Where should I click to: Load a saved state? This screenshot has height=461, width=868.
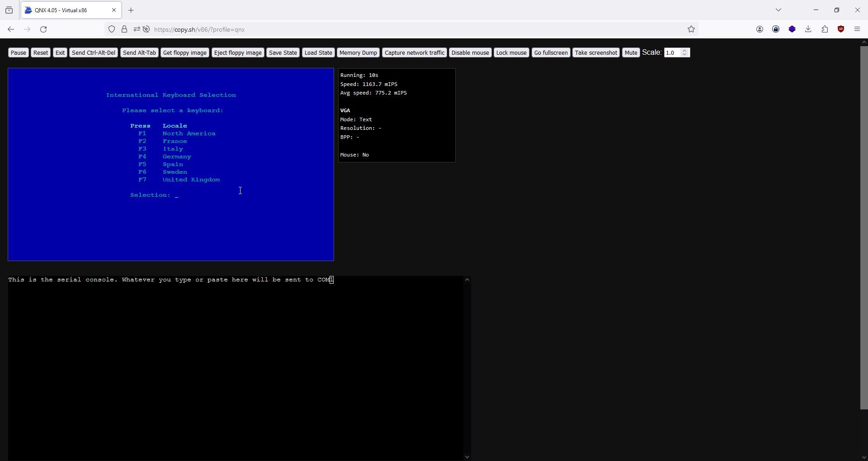[318, 53]
